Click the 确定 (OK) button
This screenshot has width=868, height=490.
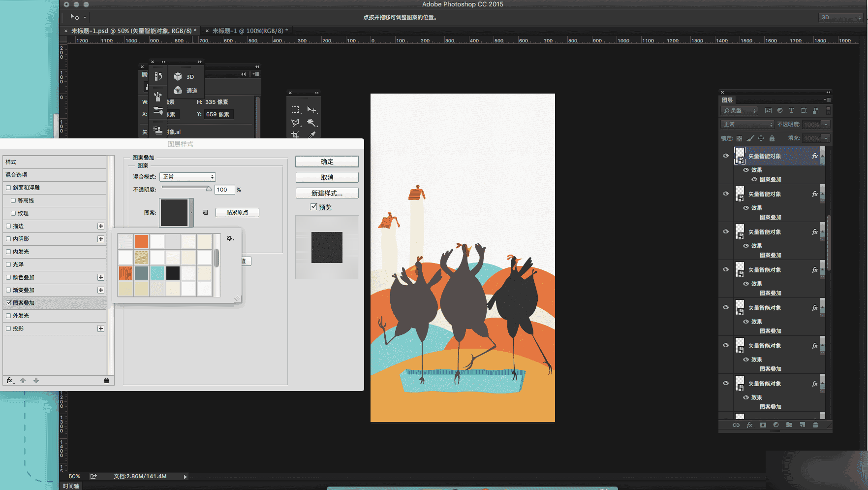click(x=327, y=162)
